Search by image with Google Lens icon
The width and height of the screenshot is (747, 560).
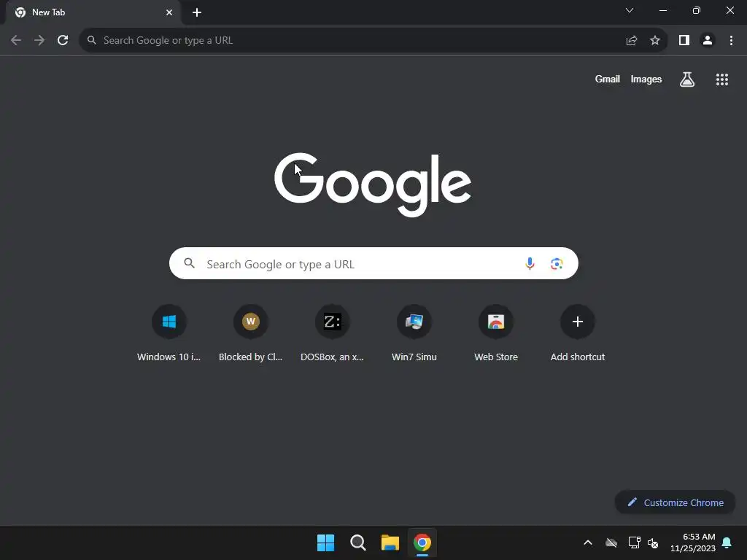557,263
